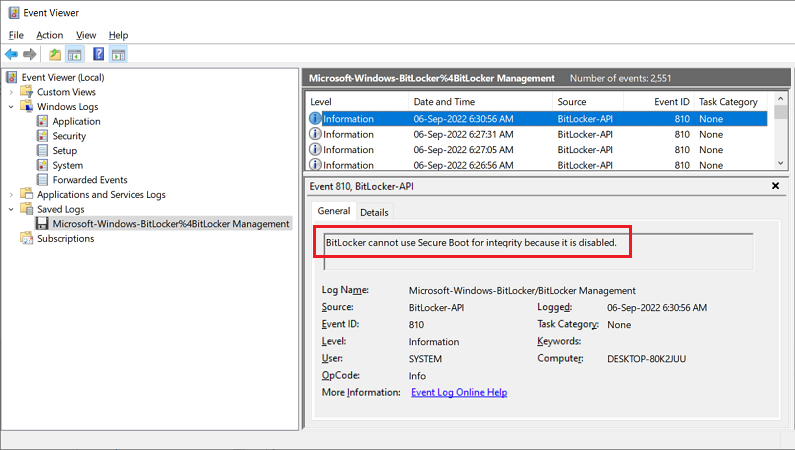
Task: Toggle the Show/Hide Console Tree icon
Action: pos(75,54)
